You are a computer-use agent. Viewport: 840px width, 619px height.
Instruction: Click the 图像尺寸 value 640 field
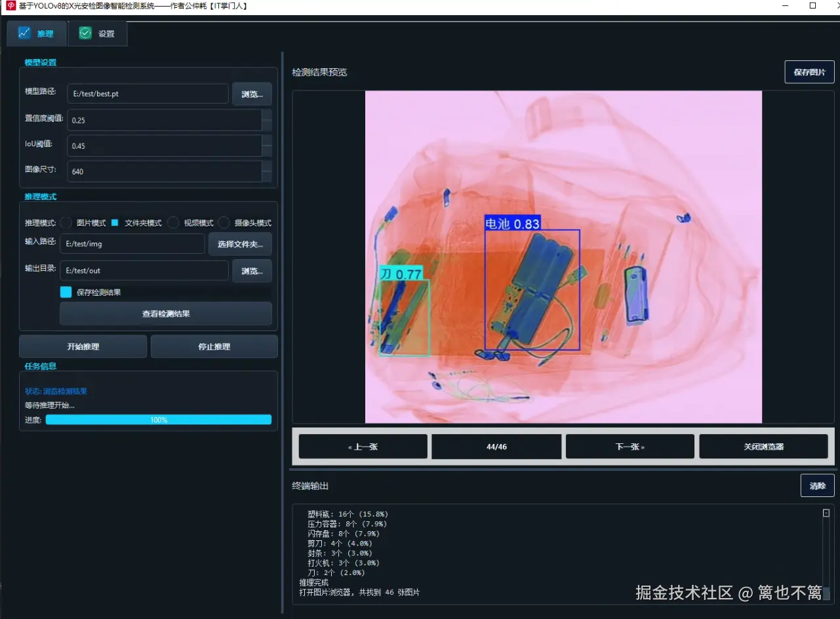[x=164, y=171]
